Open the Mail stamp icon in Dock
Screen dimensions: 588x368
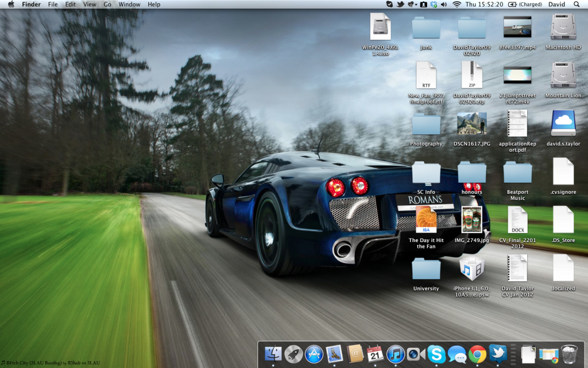point(334,354)
